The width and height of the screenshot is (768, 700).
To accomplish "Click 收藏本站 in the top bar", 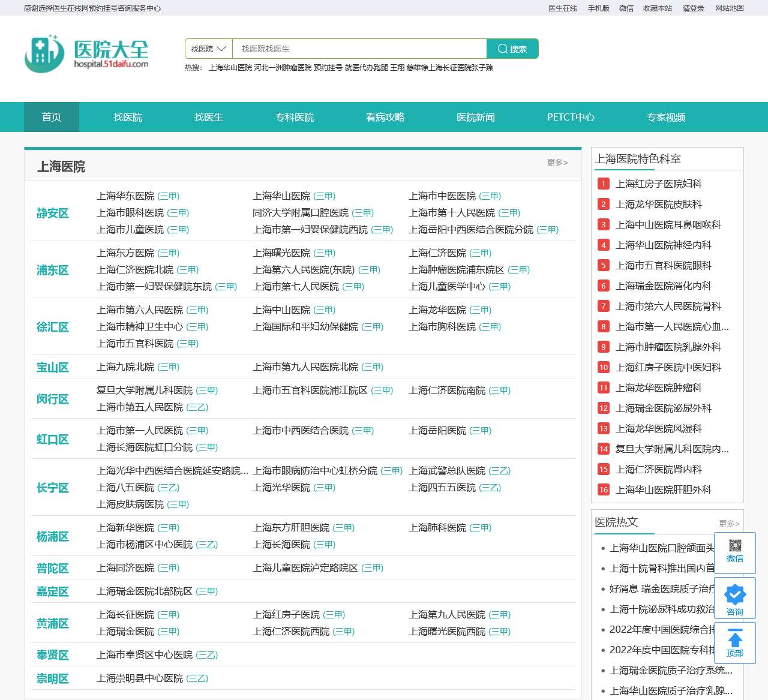I will click(658, 8).
